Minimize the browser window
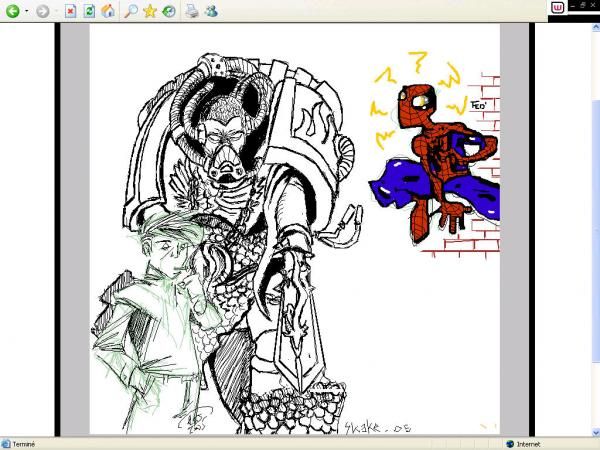The width and height of the screenshot is (600, 450). (573, 5)
